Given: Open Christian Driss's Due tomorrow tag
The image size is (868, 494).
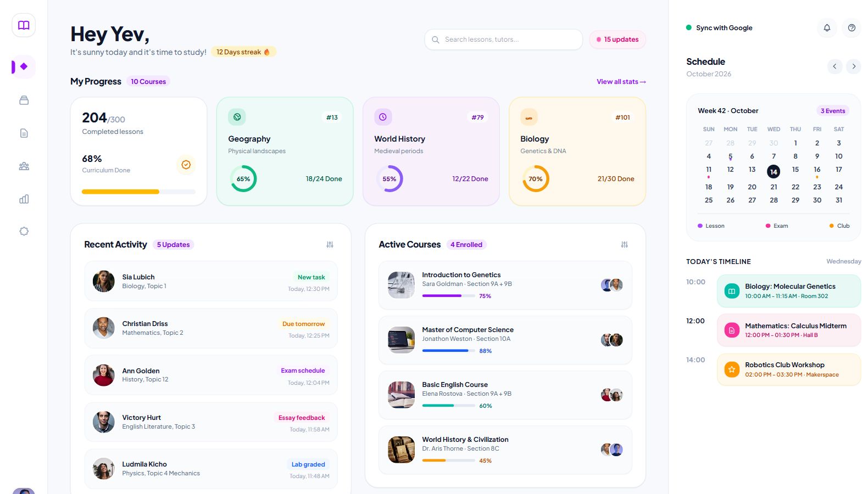Looking at the screenshot, I should [x=303, y=324].
